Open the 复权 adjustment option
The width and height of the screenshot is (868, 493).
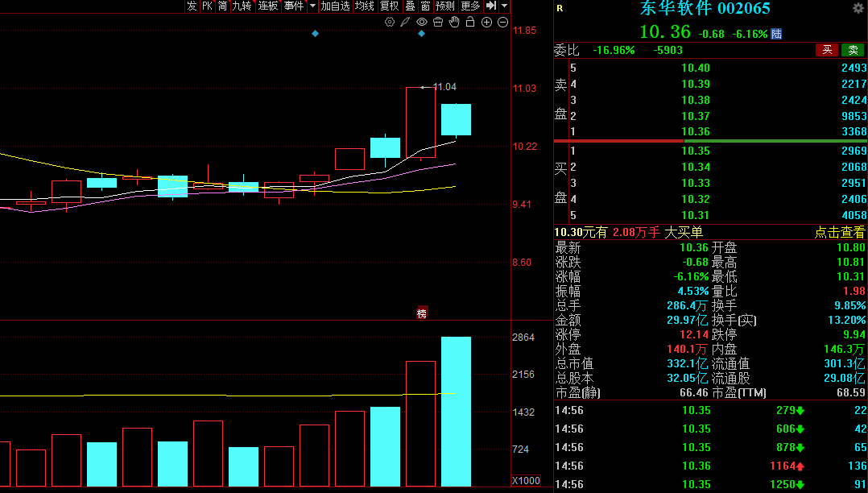pyautogui.click(x=390, y=6)
